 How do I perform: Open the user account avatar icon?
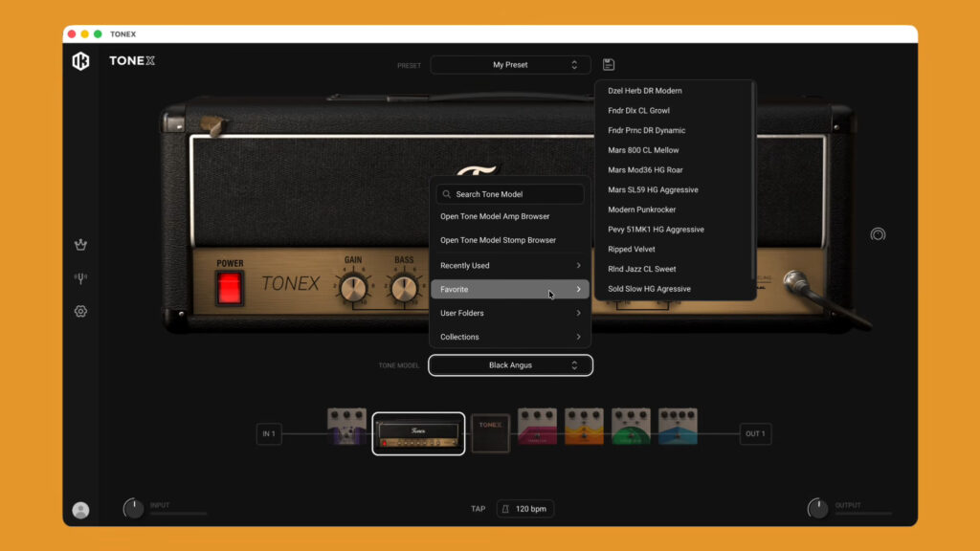[x=80, y=511]
